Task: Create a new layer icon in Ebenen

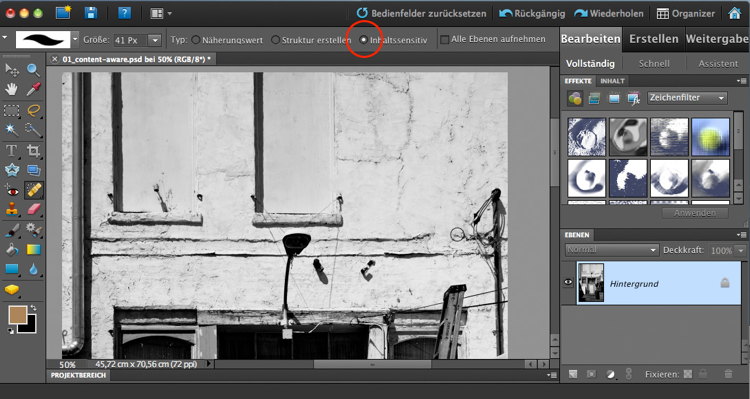Action: [x=573, y=374]
